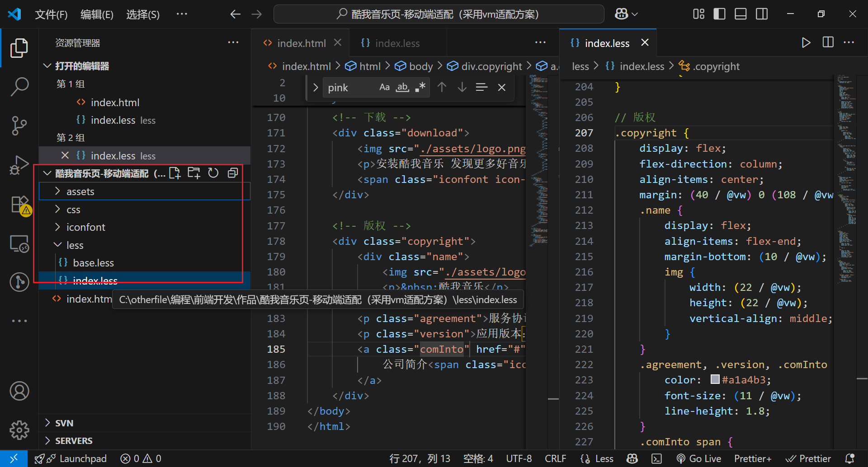
Task: Change the UTF-8 file encoding
Action: [x=519, y=459]
